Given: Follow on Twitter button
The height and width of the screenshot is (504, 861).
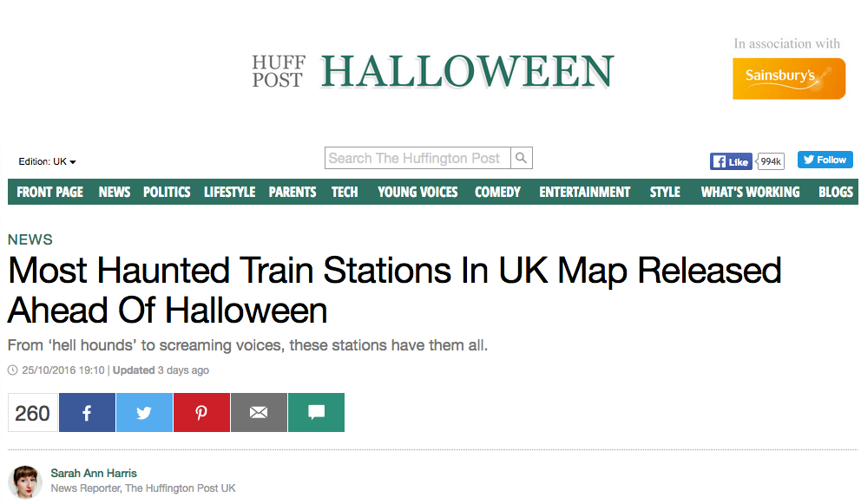Looking at the screenshot, I should (825, 160).
